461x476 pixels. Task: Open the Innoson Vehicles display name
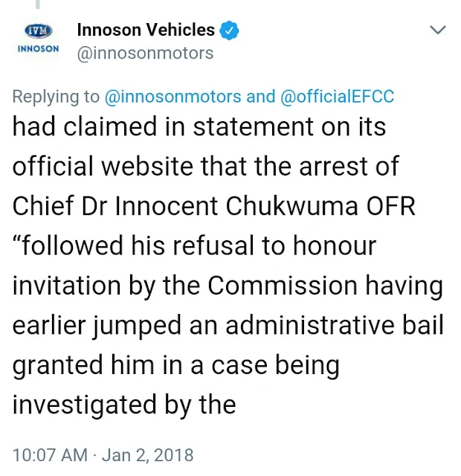click(x=146, y=30)
